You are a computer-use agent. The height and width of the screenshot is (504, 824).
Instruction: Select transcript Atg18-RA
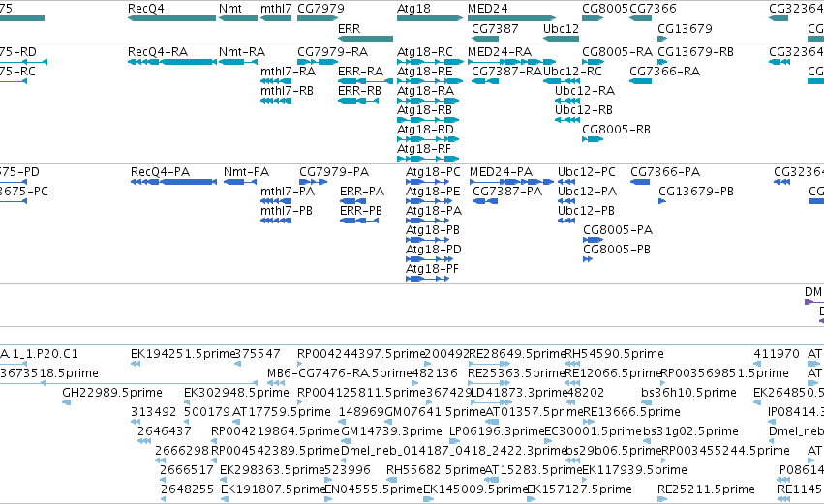pos(428,101)
